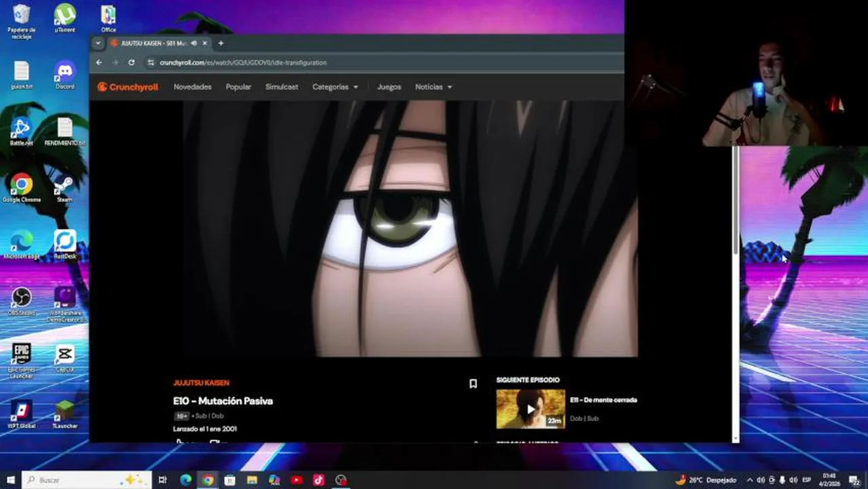Go back using browser back arrow
Viewport: 868px width, 489px height.
coord(99,62)
